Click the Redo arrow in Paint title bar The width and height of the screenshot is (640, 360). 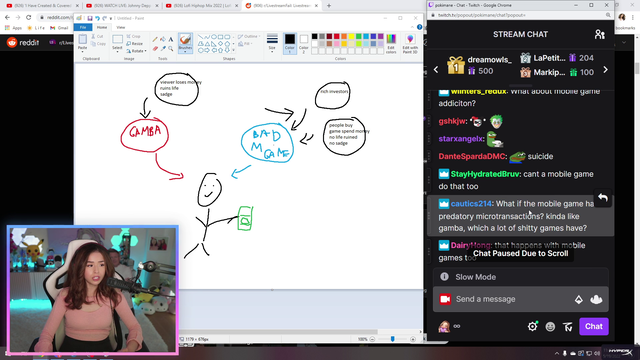104,18
